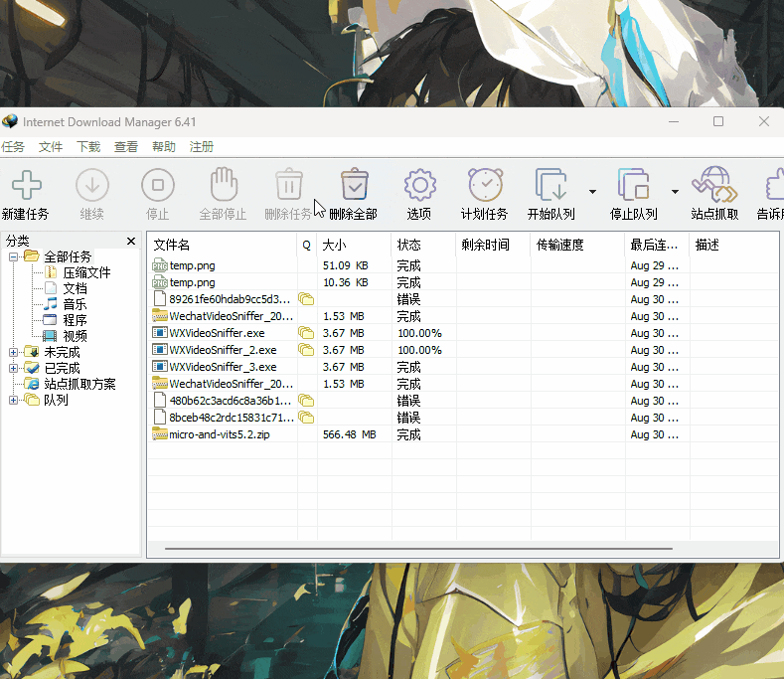This screenshot has width=784, height=679.
Task: Click the 新建任务 (new task) toolbar icon
Action: (x=26, y=186)
